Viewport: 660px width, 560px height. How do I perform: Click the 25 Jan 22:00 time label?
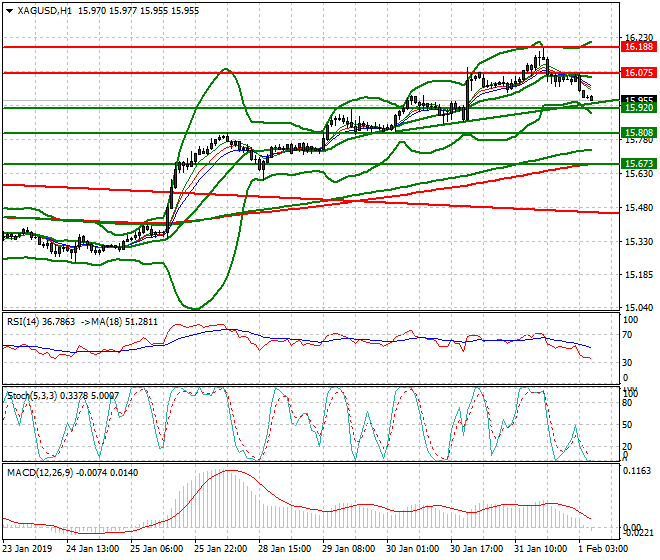(x=220, y=549)
